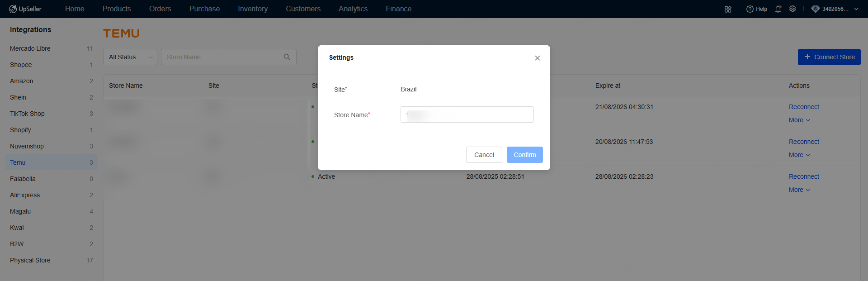
Task: Go to the Home menu
Action: pyautogui.click(x=75, y=9)
